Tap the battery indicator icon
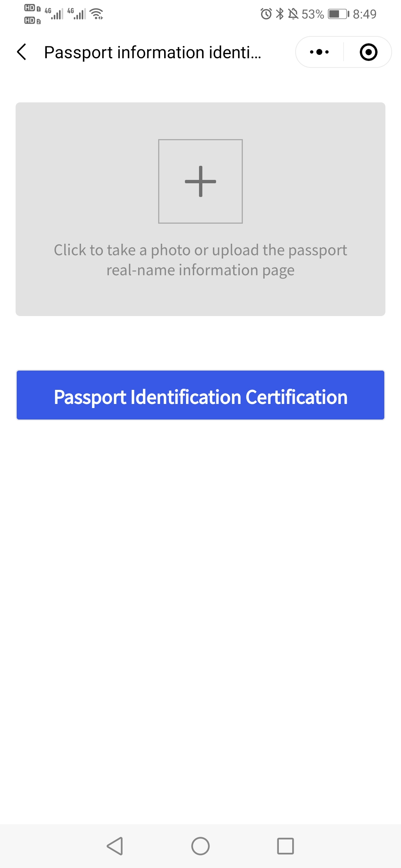The image size is (401, 868). click(339, 14)
